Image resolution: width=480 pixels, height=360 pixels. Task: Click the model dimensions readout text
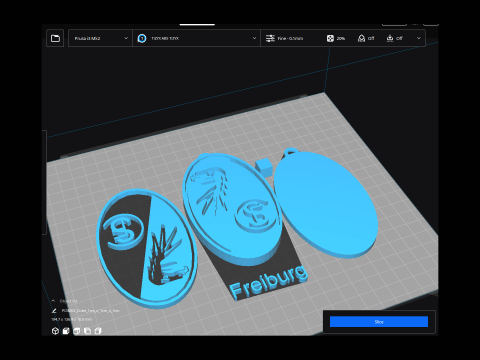point(71,319)
